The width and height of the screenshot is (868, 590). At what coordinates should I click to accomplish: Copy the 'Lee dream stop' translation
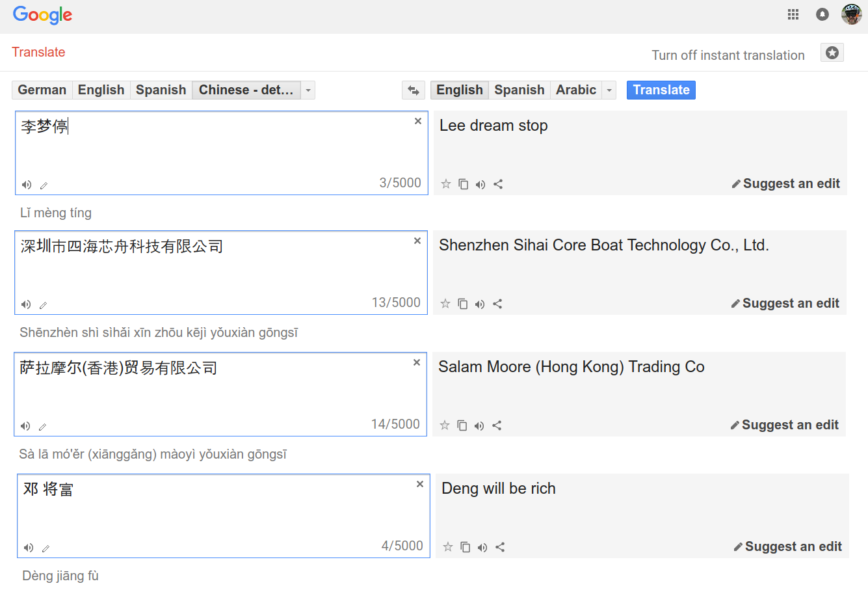[x=463, y=184]
